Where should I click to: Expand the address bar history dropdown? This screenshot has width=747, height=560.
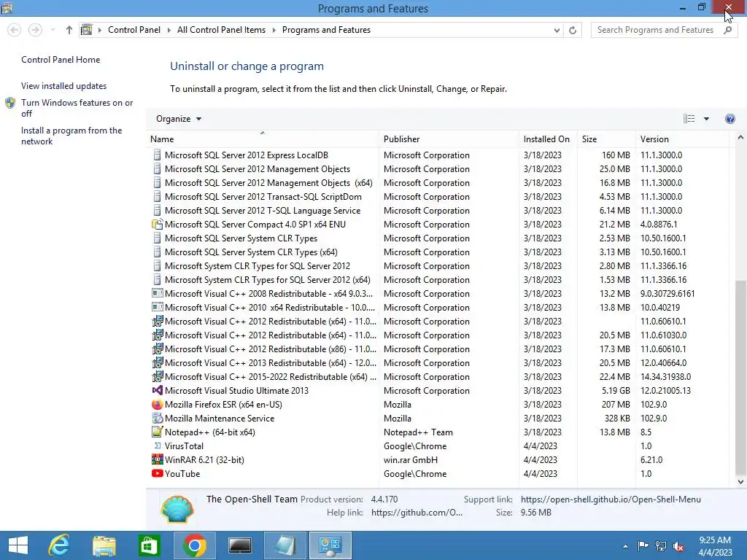pos(557,30)
